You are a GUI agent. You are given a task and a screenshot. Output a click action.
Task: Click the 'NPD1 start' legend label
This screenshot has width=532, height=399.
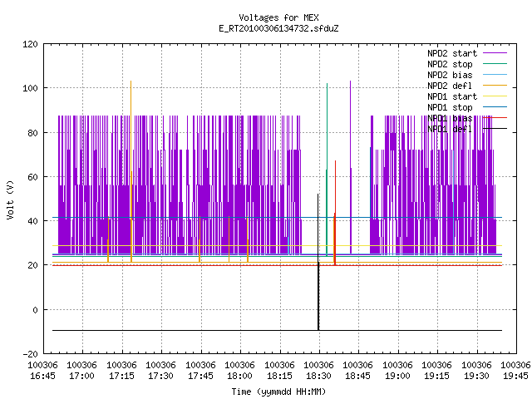pyautogui.click(x=452, y=96)
